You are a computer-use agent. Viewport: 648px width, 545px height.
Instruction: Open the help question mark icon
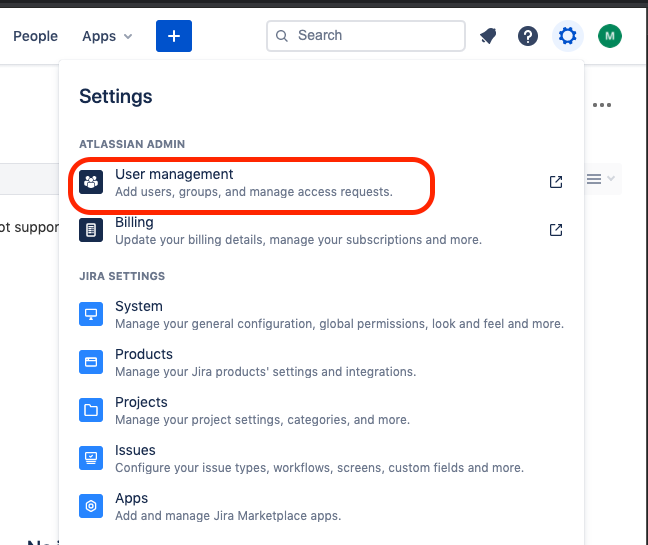528,36
